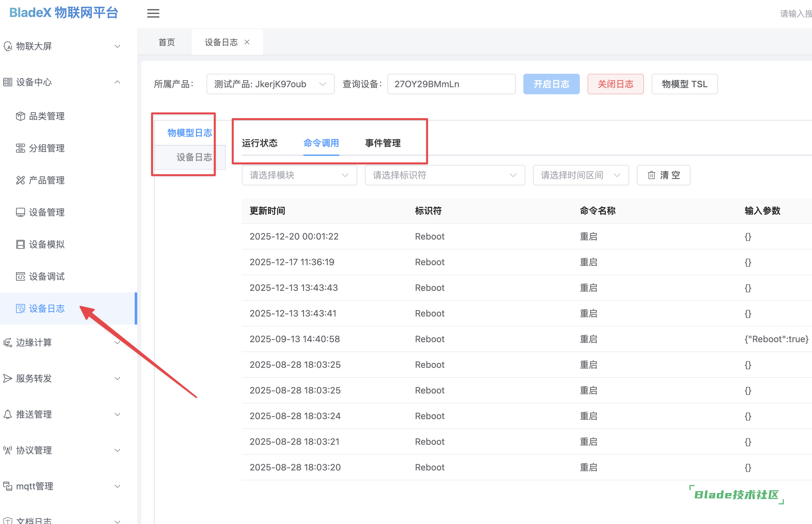Open the 所属产品 product dropdown

(270, 84)
